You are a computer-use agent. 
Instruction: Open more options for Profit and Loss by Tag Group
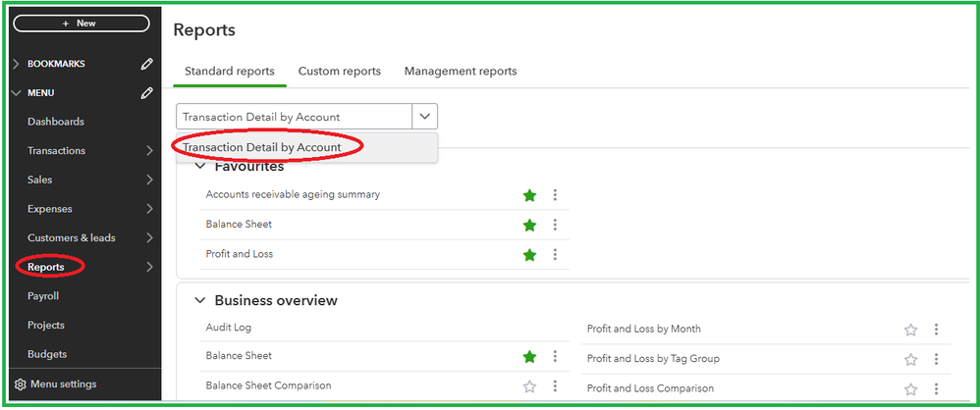point(936,359)
